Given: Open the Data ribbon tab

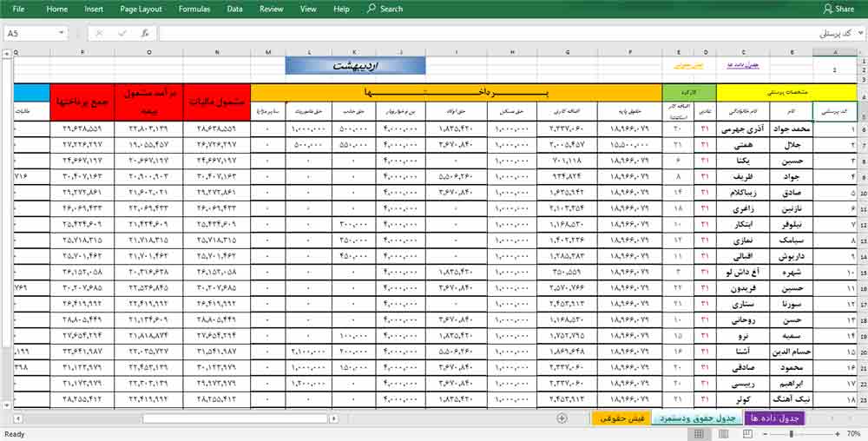Looking at the screenshot, I should click(x=234, y=9).
